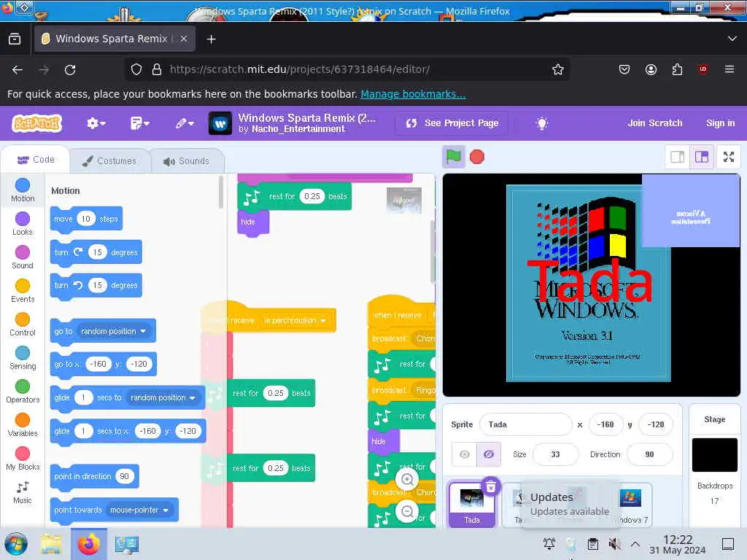Screen dimensions: 747x560
Task: Open Firefox account icon
Action: (651, 69)
